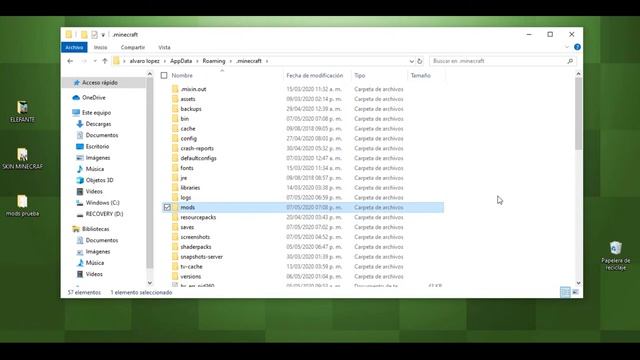The image size is (640, 360).
Task: Click the Back navigation arrow
Action: [70, 61]
